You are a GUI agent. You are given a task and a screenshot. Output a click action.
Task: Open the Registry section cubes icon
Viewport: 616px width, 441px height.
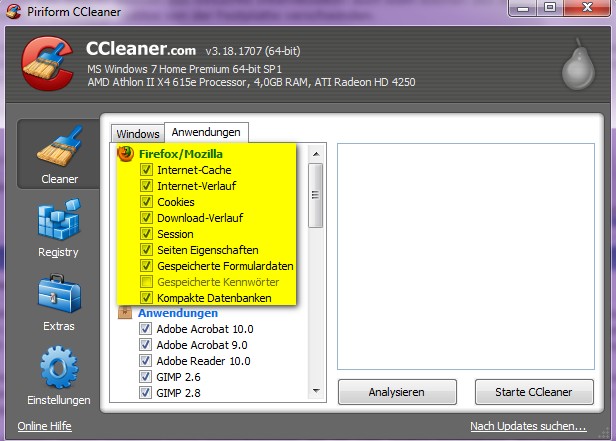click(x=59, y=219)
